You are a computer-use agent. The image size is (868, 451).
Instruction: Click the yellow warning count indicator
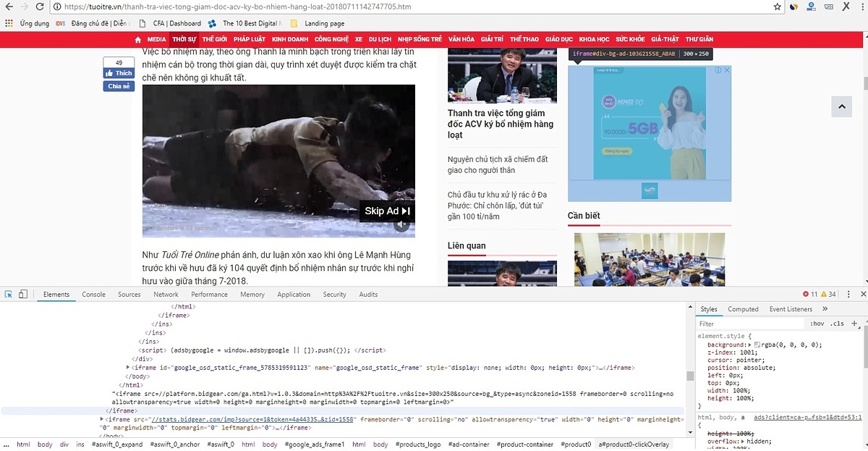tap(829, 295)
